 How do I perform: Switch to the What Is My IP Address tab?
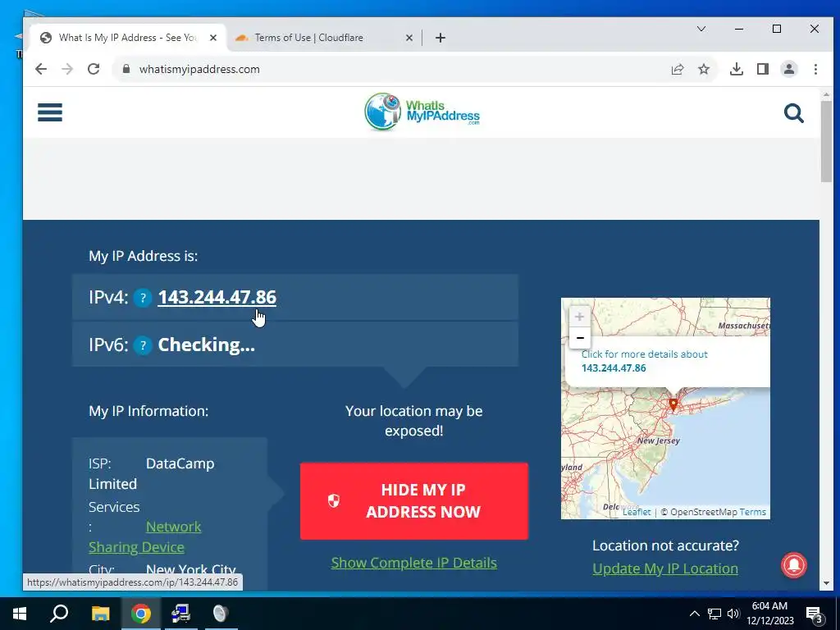click(127, 38)
